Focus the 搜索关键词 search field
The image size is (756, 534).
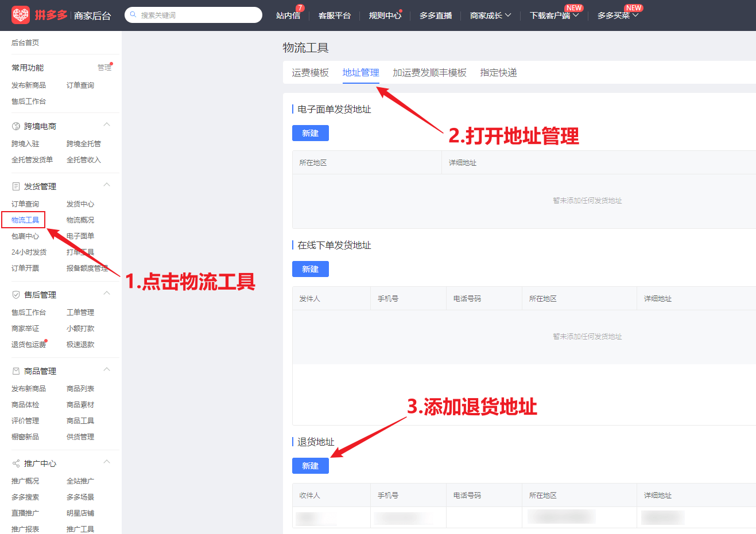[x=193, y=15]
